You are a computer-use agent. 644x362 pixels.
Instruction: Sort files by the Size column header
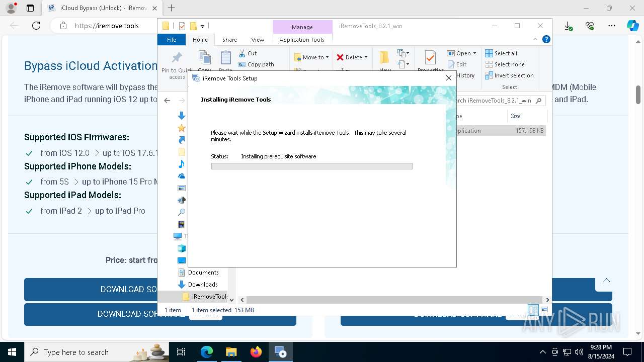[516, 116]
